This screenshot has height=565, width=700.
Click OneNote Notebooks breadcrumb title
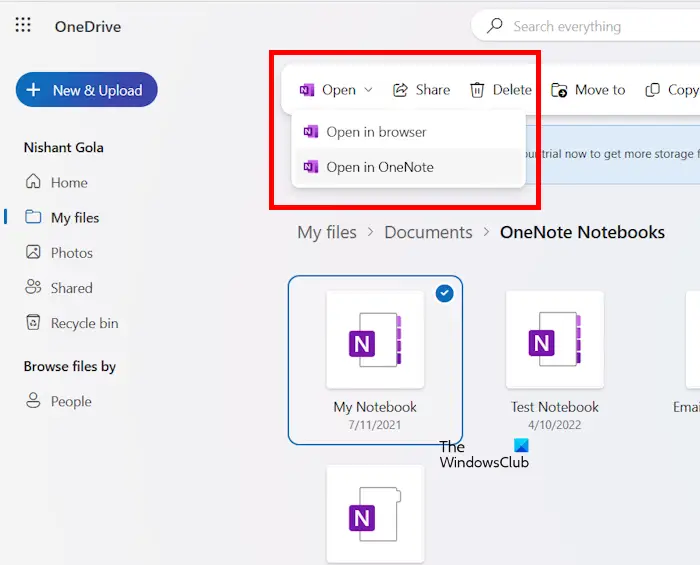point(582,232)
